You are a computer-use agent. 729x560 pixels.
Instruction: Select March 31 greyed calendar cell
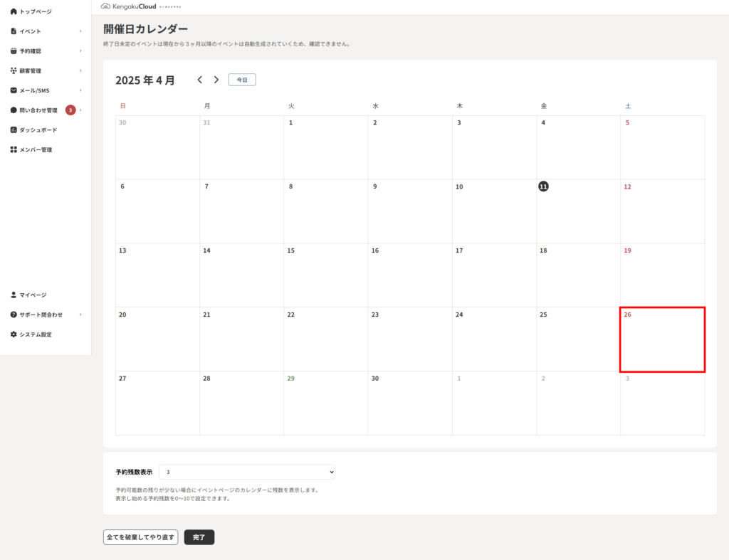242,147
